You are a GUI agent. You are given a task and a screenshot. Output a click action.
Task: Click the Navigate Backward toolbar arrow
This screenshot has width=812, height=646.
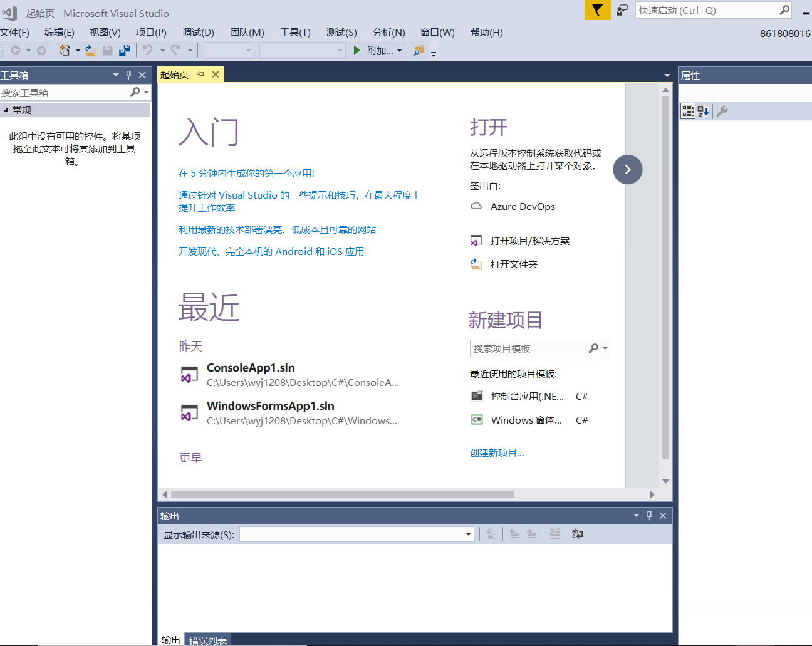pos(16,50)
